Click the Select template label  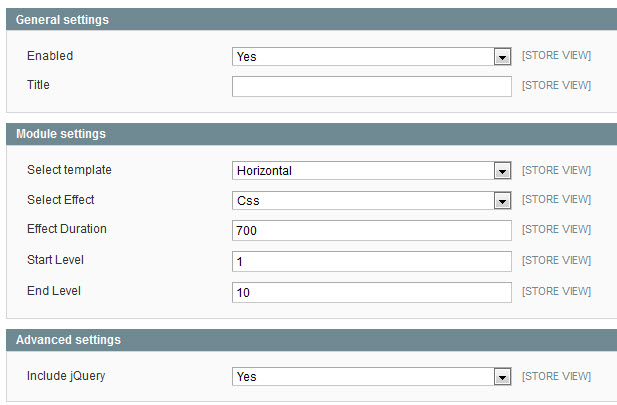pos(69,170)
